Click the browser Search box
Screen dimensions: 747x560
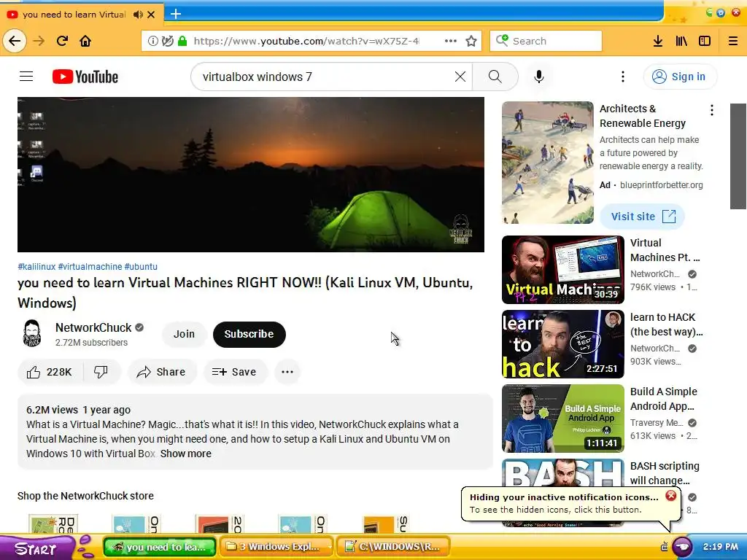pyautogui.click(x=546, y=41)
